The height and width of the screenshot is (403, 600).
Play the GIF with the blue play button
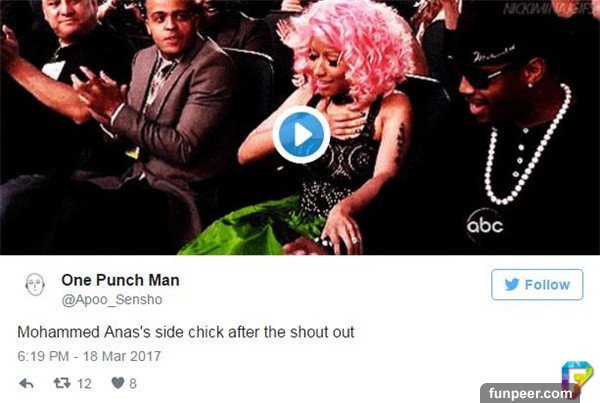[x=301, y=135]
